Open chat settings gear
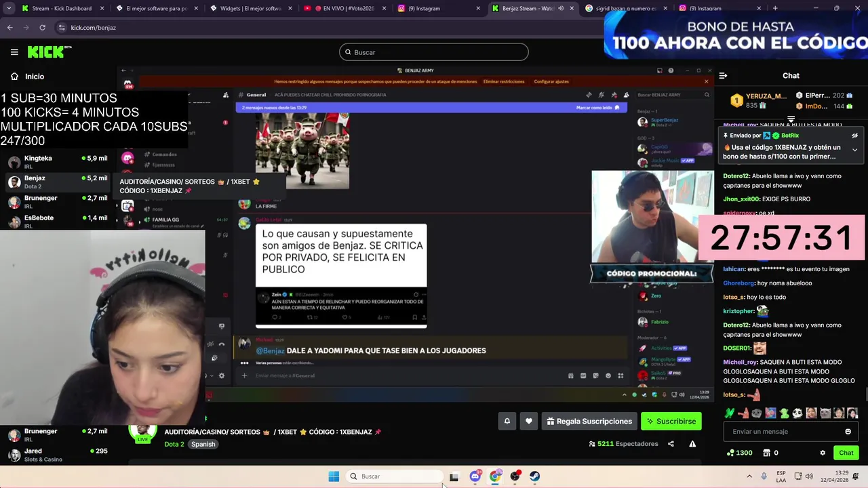This screenshot has width=868, height=488. [x=823, y=453]
